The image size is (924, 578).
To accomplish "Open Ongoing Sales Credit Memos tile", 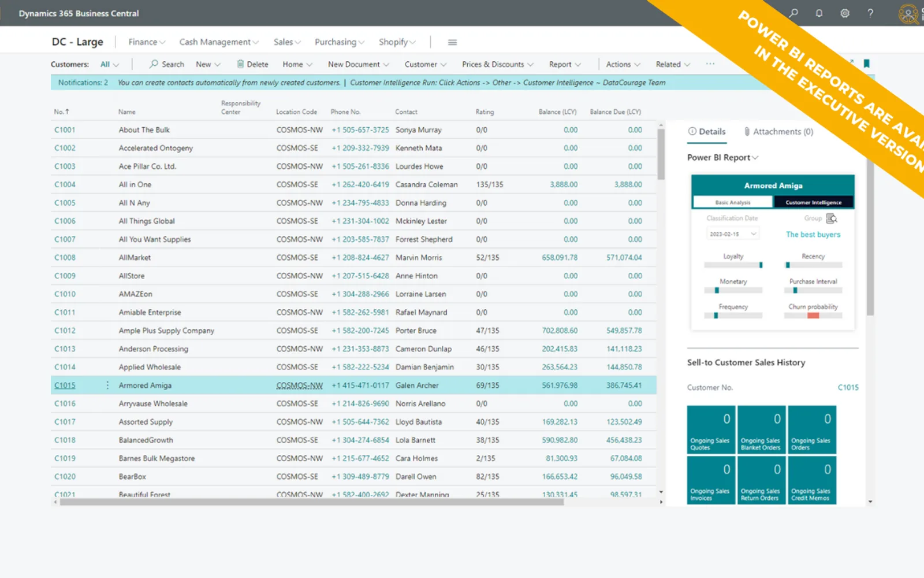I will [812, 480].
